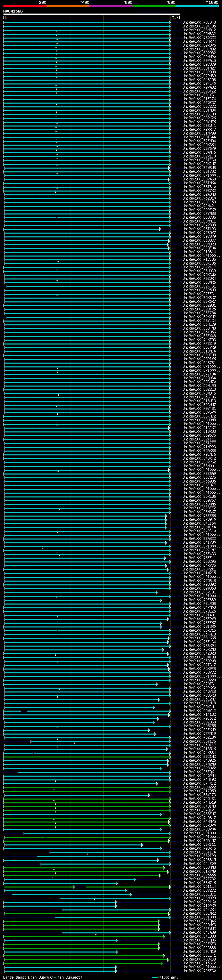Select hit label UniRef100_O15612

(x=199, y=963)
